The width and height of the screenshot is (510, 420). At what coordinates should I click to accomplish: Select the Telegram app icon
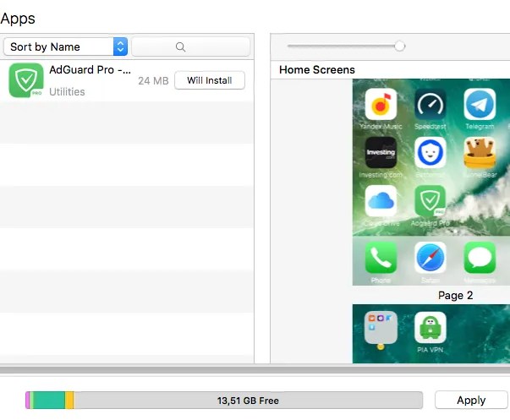coord(480,104)
